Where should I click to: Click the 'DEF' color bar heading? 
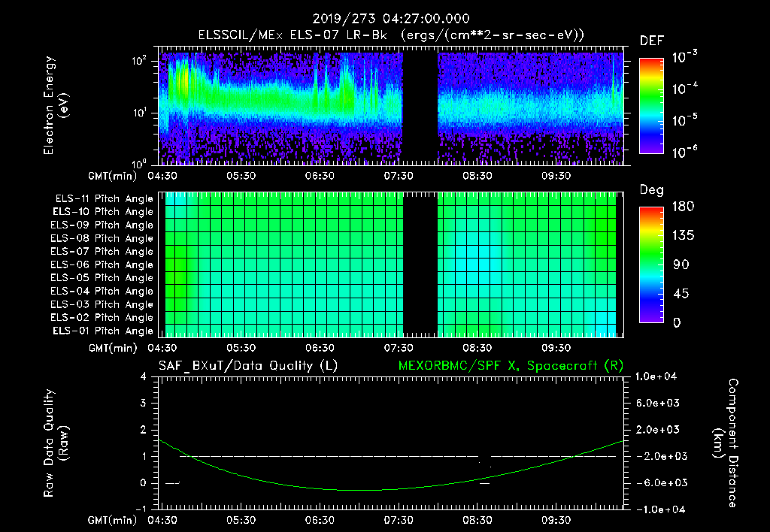tap(652, 41)
